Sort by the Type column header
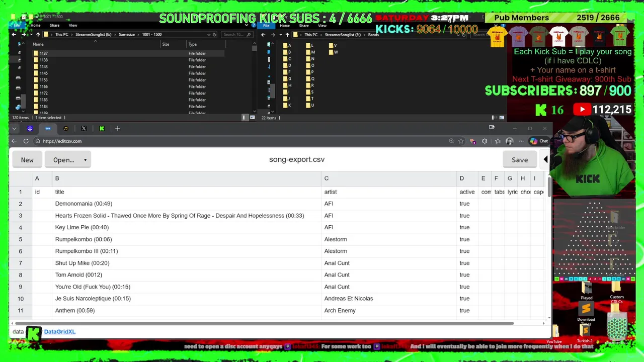 click(205, 44)
